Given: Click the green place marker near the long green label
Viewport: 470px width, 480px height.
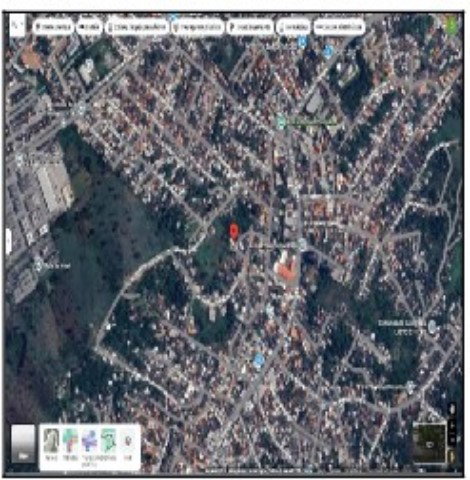Looking at the screenshot, I should point(281,122).
